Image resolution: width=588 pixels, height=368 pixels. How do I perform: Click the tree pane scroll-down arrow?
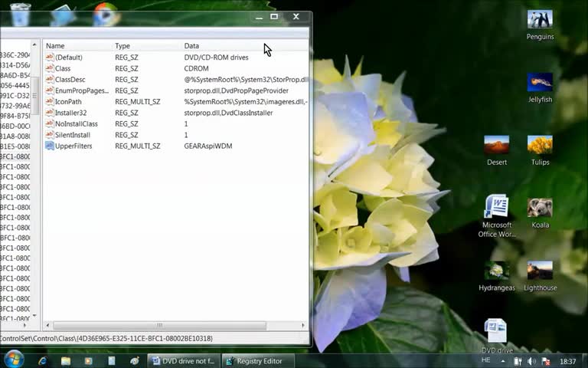pos(34,316)
